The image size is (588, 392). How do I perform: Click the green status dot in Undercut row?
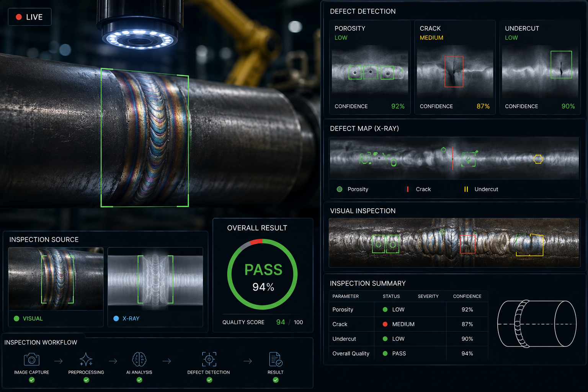pyautogui.click(x=385, y=339)
